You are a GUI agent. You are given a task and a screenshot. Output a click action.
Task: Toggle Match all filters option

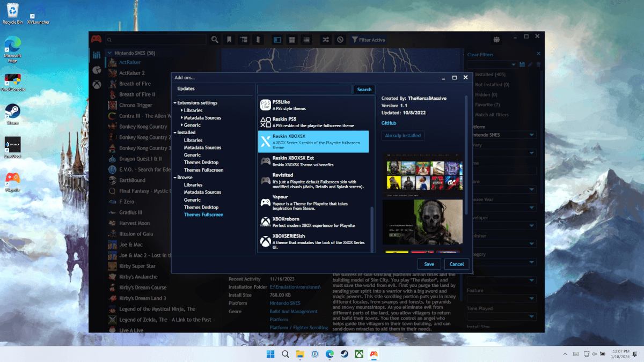(x=492, y=115)
